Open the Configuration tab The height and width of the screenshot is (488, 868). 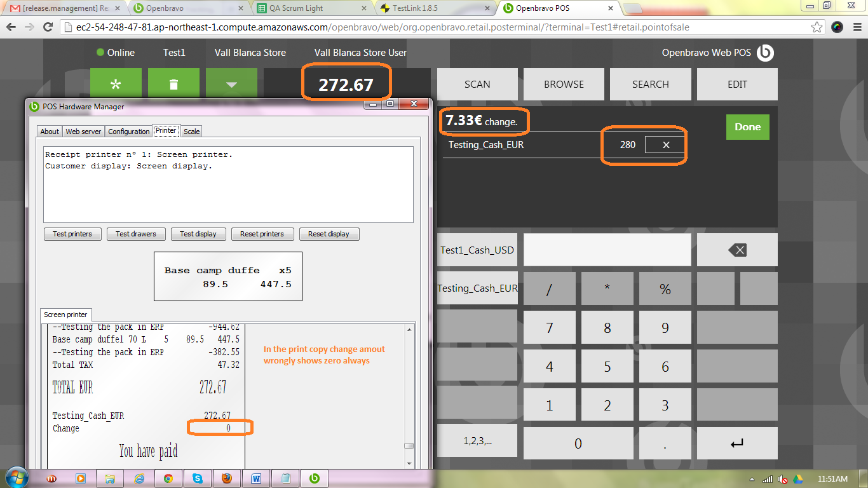click(x=129, y=132)
